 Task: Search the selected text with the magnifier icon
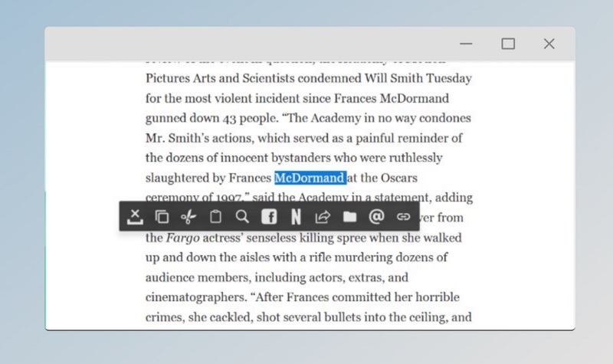tap(242, 217)
